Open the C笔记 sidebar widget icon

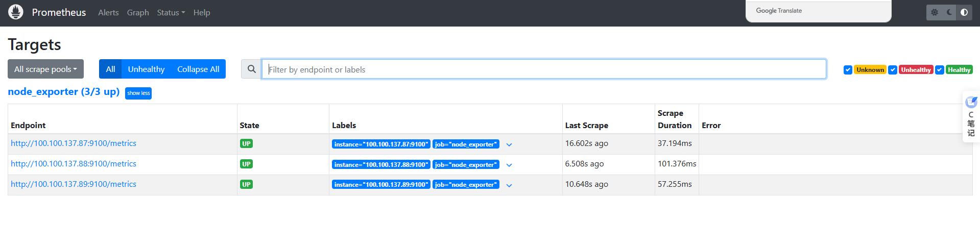coord(971,102)
